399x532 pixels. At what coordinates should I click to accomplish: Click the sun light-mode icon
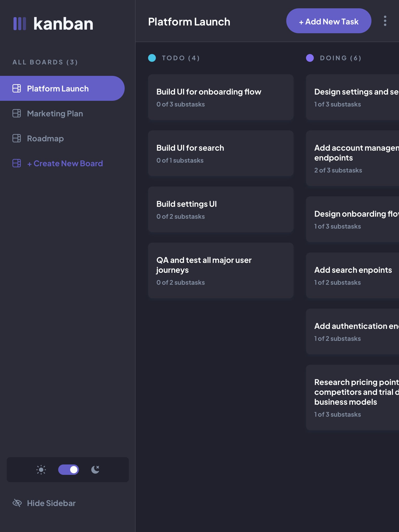[41, 470]
